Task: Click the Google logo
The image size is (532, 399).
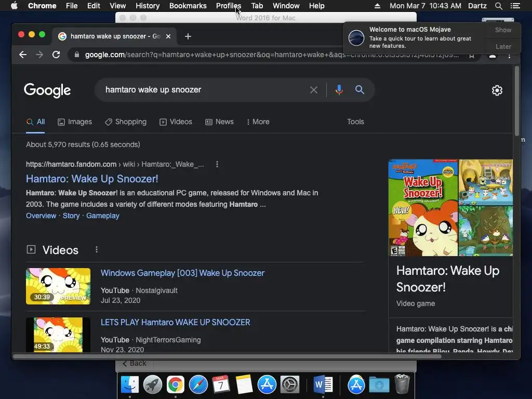Action: pos(47,90)
